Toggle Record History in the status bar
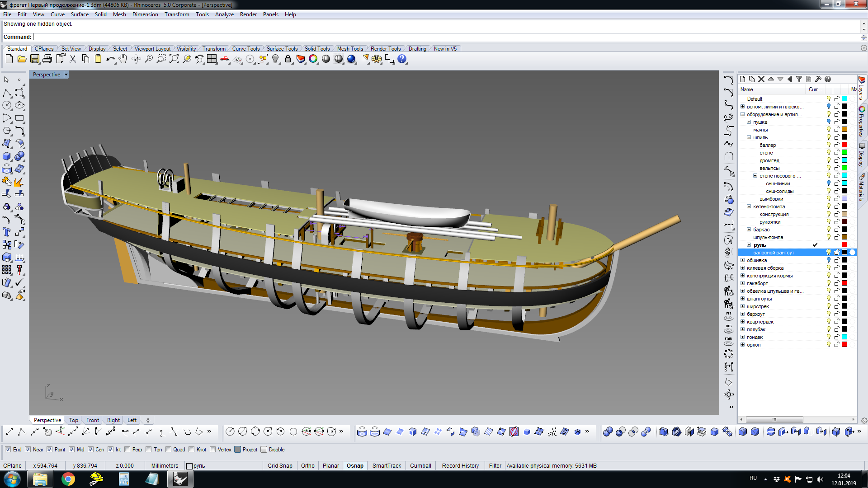The height and width of the screenshot is (488, 868). click(x=460, y=466)
